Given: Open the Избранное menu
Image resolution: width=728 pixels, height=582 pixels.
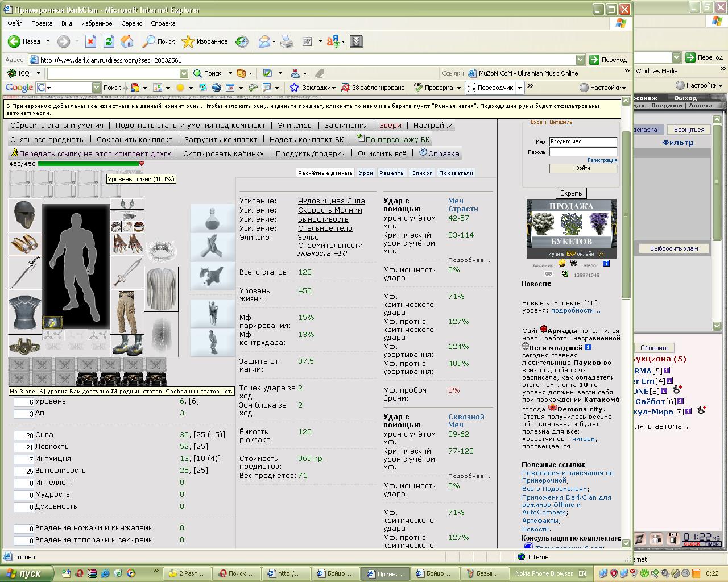Looking at the screenshot, I should point(96,23).
